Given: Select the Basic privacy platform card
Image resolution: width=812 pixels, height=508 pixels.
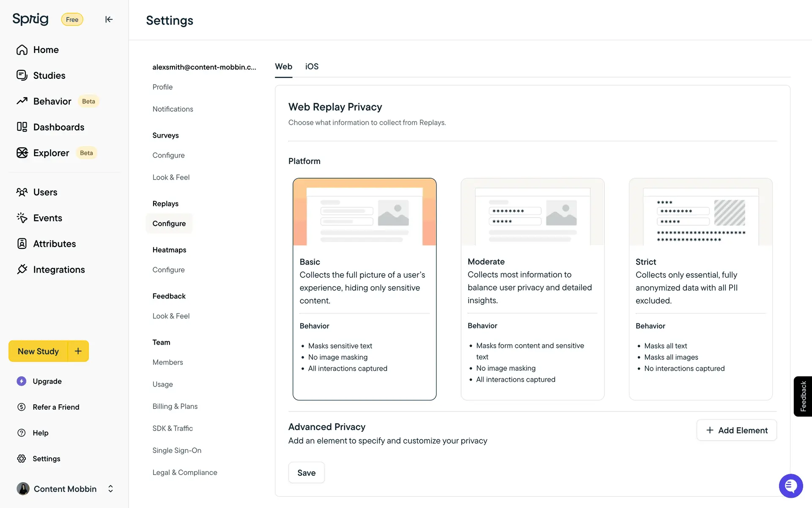Looking at the screenshot, I should tap(364, 289).
